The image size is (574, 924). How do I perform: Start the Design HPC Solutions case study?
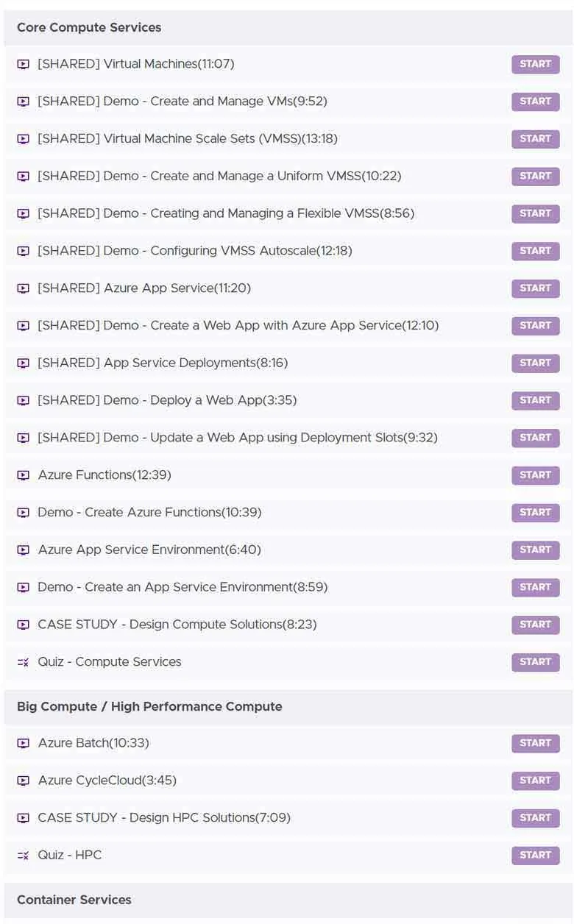(x=536, y=819)
